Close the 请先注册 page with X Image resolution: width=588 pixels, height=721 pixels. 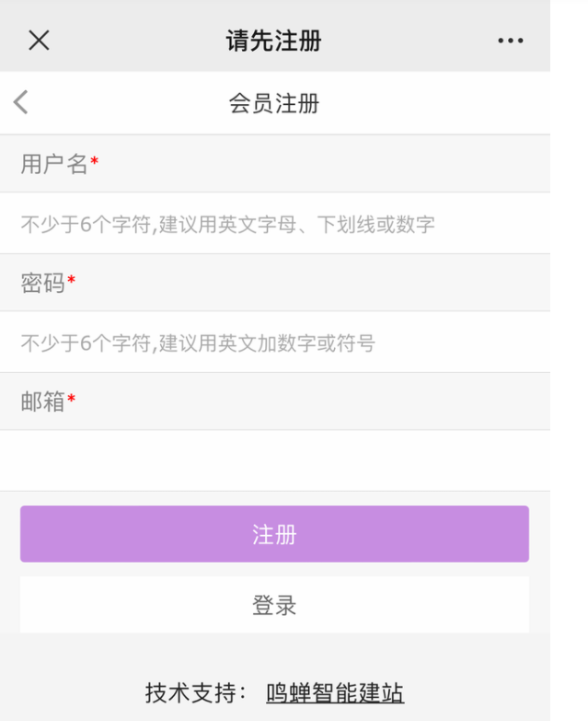pyautogui.click(x=39, y=40)
